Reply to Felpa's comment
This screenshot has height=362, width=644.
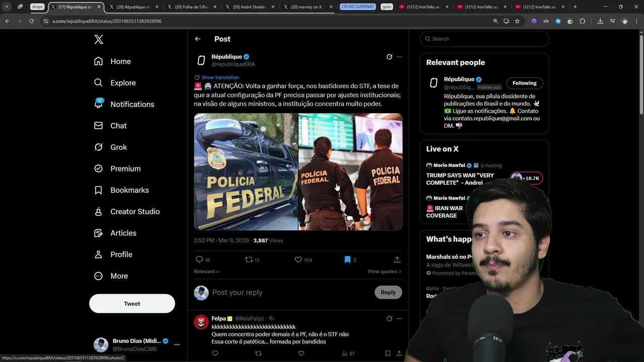pos(215,353)
